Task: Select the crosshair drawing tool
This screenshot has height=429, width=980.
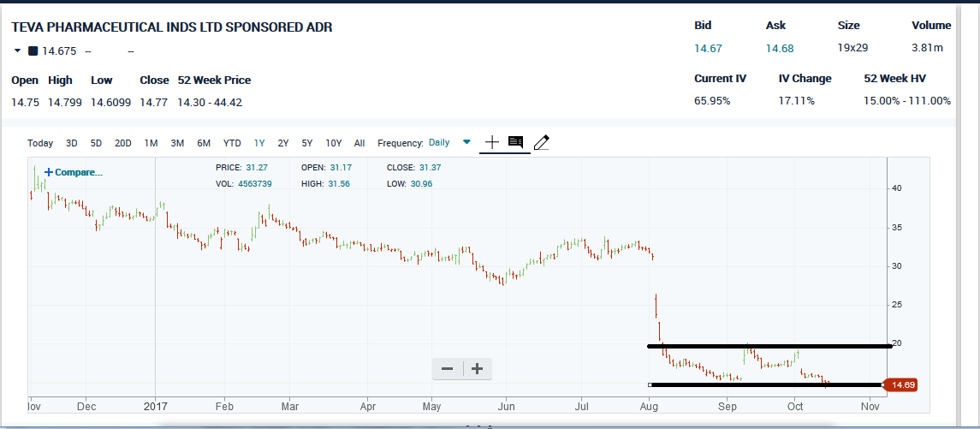Action: click(x=492, y=143)
